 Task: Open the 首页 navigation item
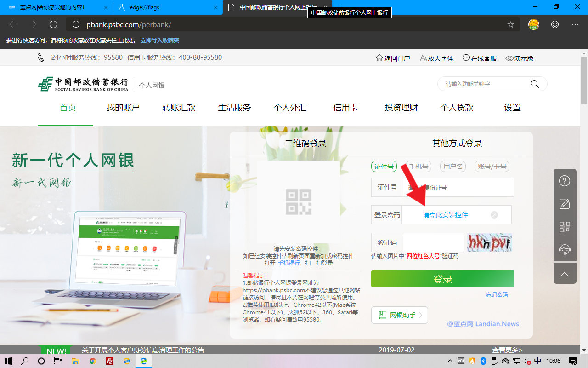68,108
